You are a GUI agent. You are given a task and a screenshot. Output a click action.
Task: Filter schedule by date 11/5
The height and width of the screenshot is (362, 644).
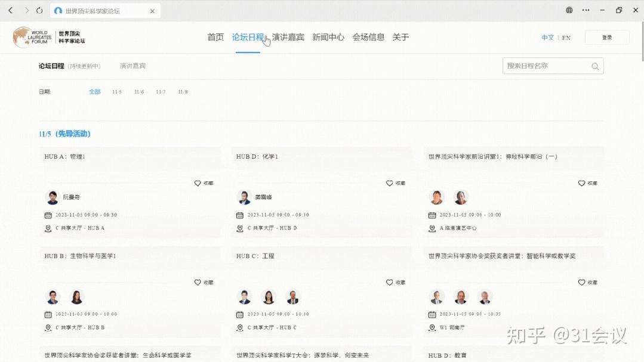click(x=117, y=92)
